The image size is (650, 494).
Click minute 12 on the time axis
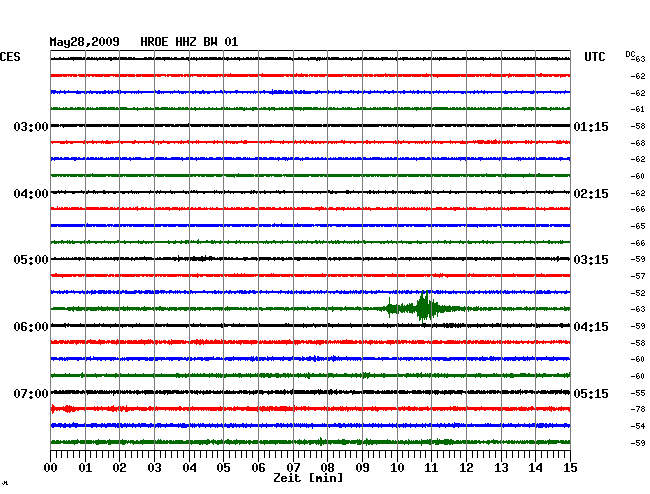(x=466, y=468)
